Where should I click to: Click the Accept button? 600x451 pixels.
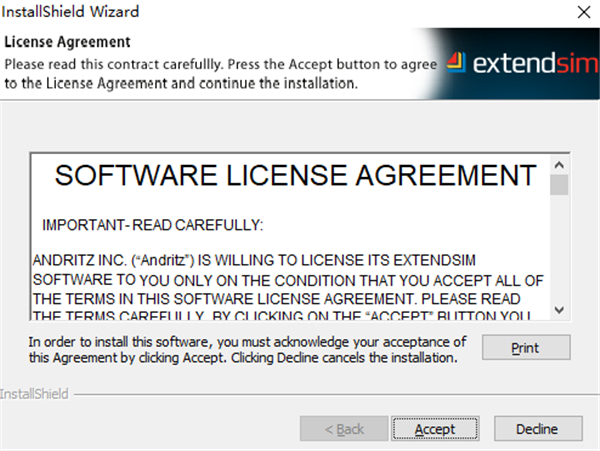click(x=434, y=429)
